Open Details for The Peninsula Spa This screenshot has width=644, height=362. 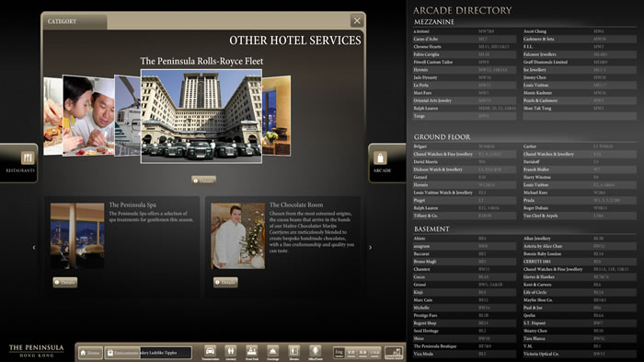click(x=65, y=282)
